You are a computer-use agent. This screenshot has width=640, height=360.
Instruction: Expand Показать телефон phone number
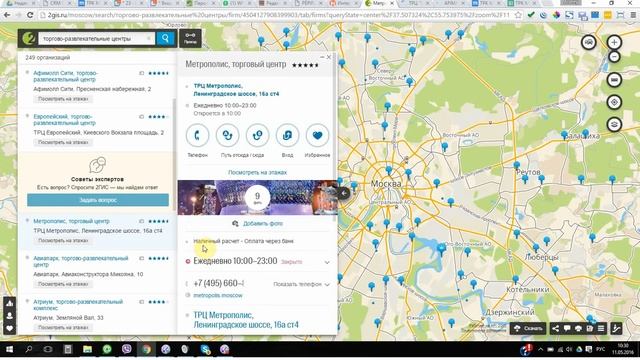(x=301, y=284)
